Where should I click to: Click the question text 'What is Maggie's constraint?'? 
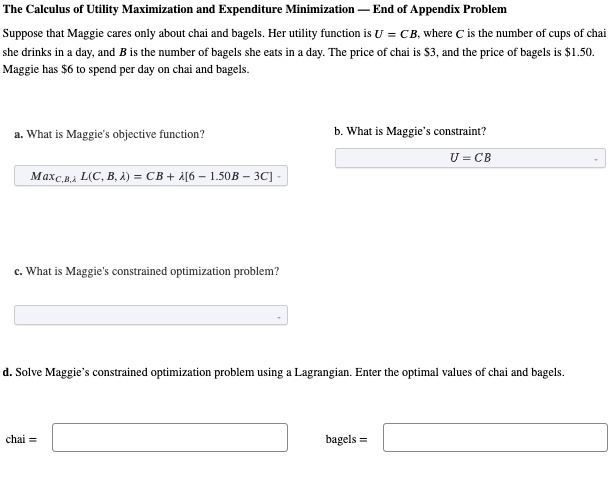416,131
